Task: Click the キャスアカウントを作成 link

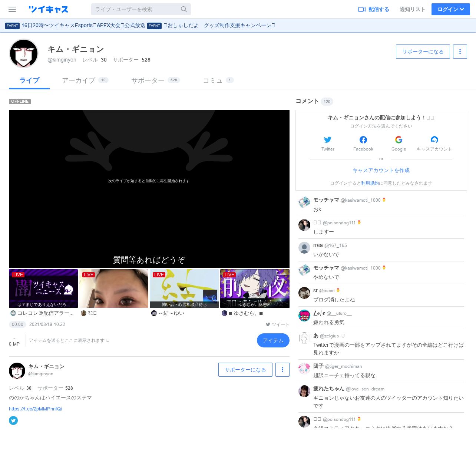Action: [x=381, y=170]
